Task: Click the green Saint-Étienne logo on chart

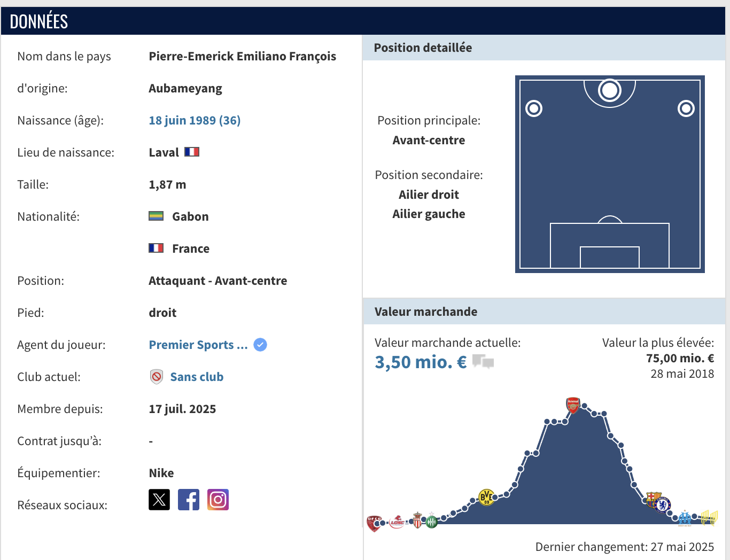Action: point(431,521)
